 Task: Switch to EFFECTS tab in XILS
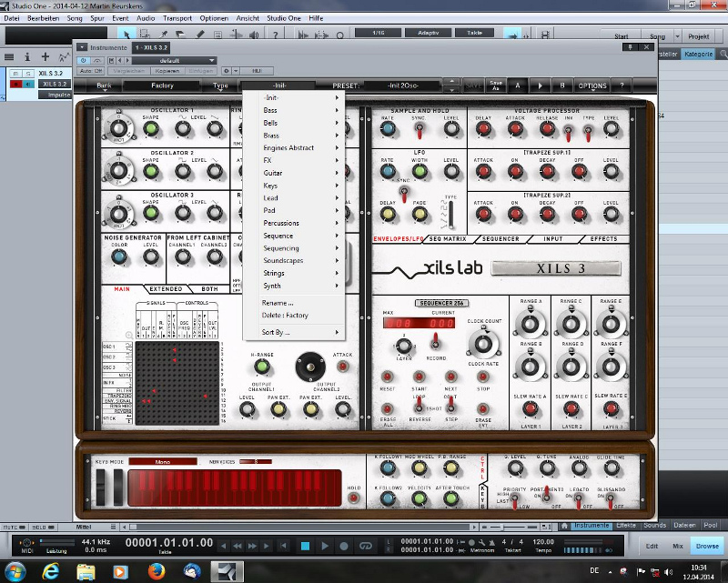pyautogui.click(x=603, y=239)
